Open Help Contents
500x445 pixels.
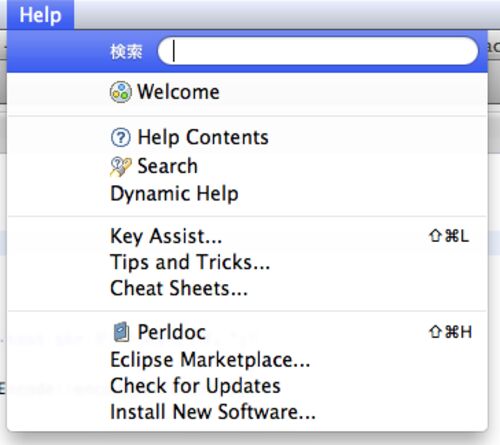[x=247, y=138]
